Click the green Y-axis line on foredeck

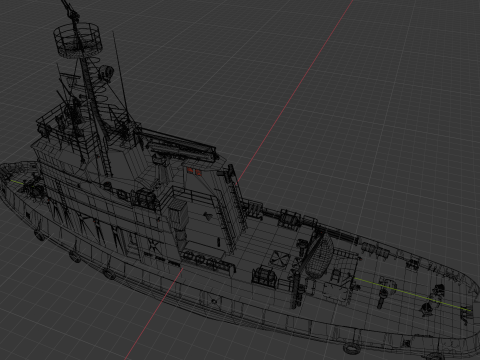pyautogui.click(x=412, y=294)
